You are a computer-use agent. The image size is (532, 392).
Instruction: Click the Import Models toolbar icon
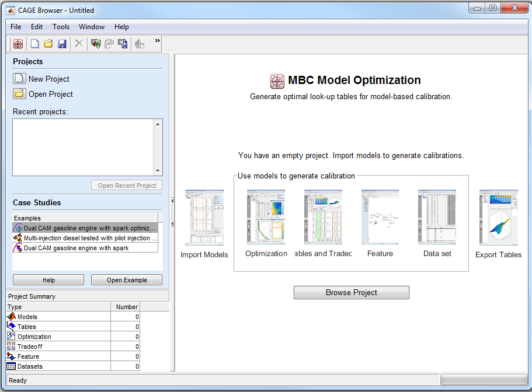(96, 44)
